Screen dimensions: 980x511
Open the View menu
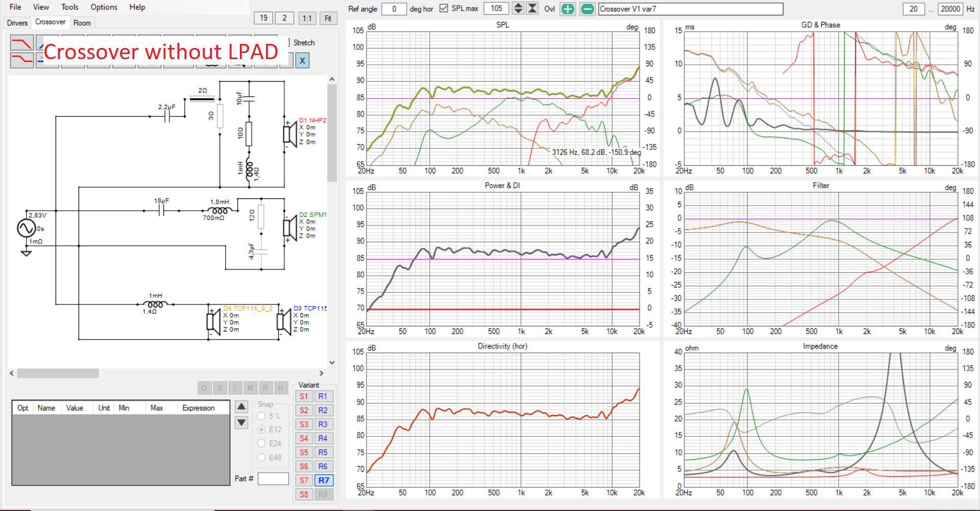tap(41, 7)
